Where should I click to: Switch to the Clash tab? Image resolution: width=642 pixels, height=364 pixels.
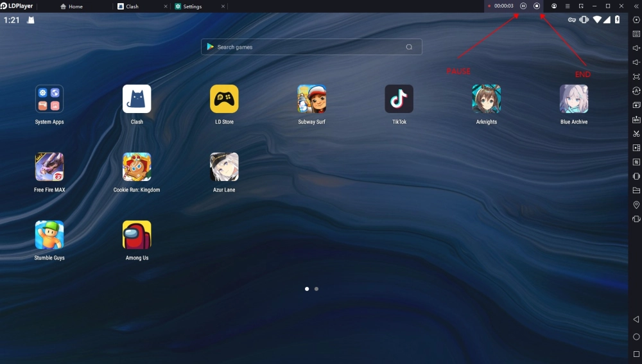pos(132,6)
